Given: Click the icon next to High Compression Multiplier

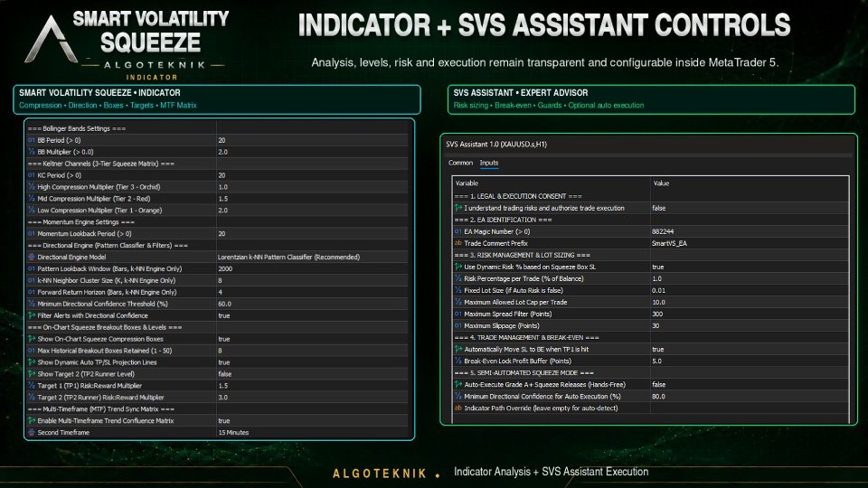Looking at the screenshot, I should (x=32, y=187).
